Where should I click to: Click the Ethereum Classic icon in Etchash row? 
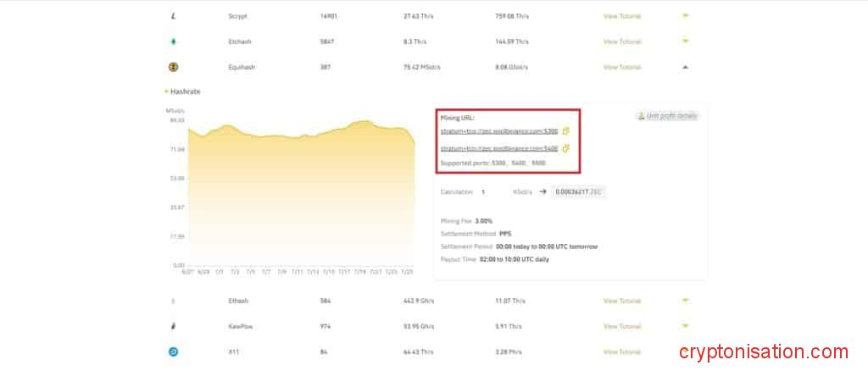pyautogui.click(x=174, y=42)
